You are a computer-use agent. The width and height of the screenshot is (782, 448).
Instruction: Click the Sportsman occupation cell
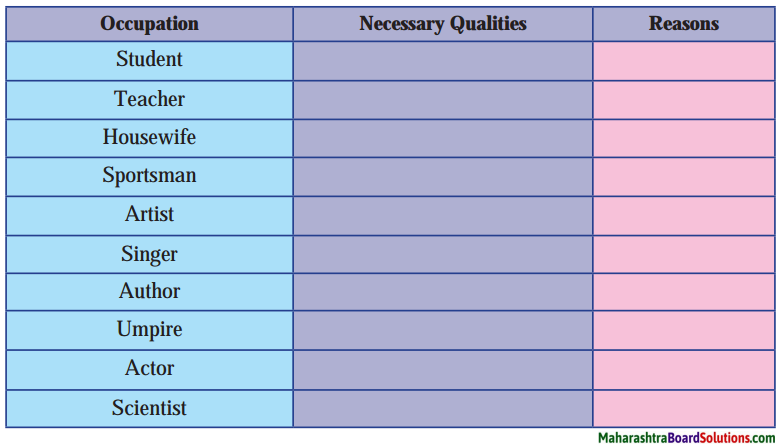coord(149,177)
